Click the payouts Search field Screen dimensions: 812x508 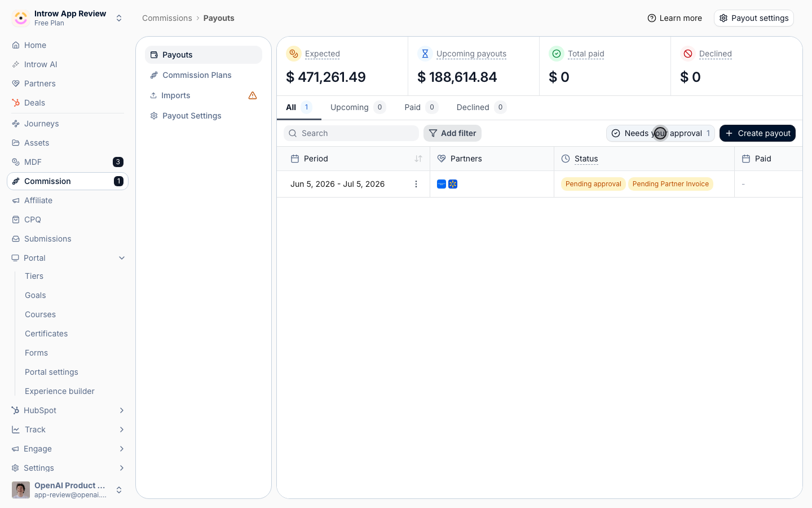pos(351,133)
